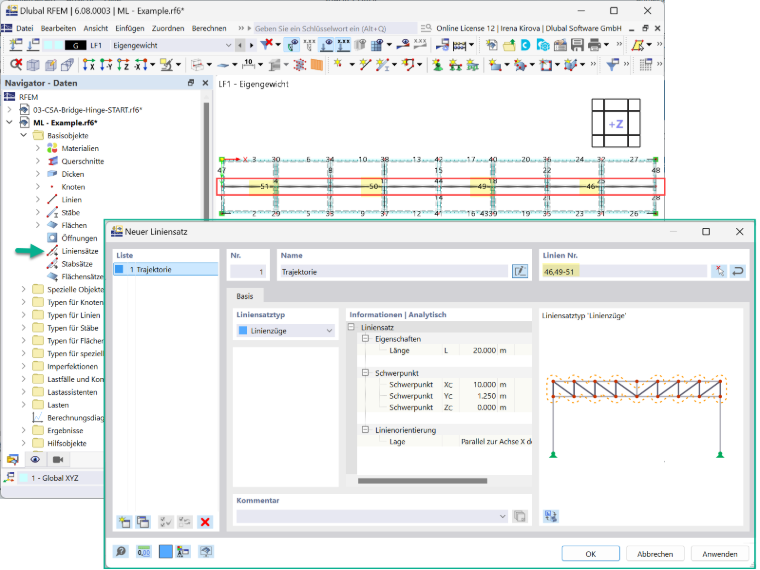
Task: Select Liniensätze in the Navigator tree
Action: coord(79,251)
